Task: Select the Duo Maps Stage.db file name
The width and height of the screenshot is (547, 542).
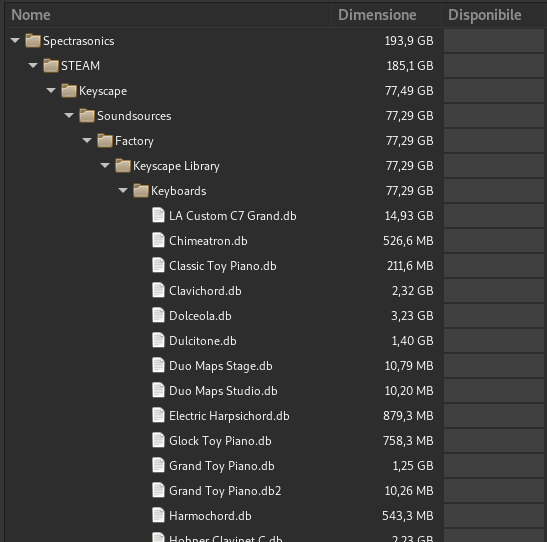Action: [221, 366]
